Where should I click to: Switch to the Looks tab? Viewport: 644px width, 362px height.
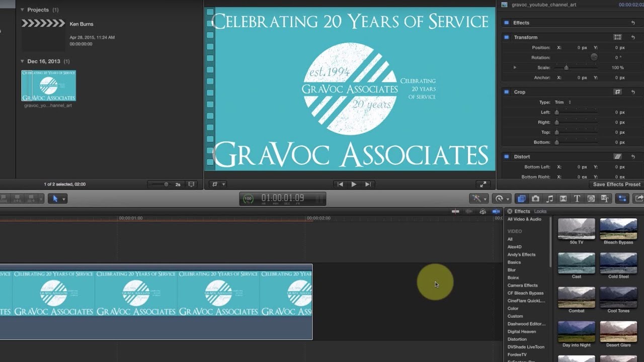(540, 212)
